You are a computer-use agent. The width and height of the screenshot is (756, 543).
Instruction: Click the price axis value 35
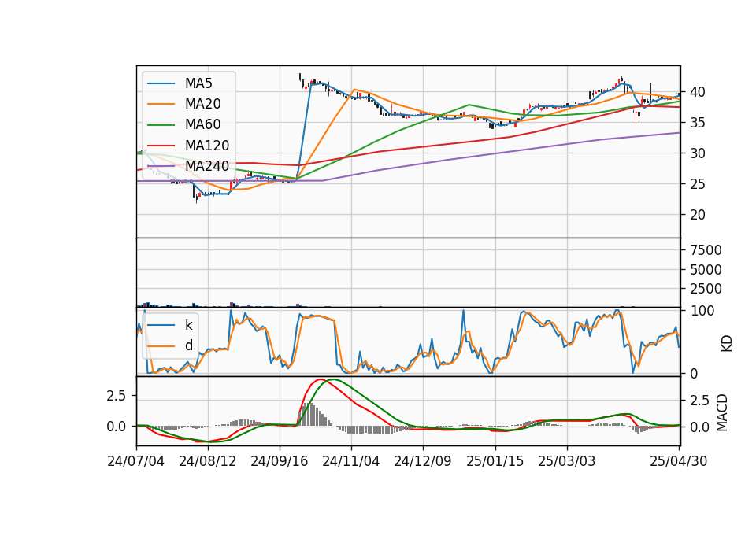pyautogui.click(x=698, y=123)
